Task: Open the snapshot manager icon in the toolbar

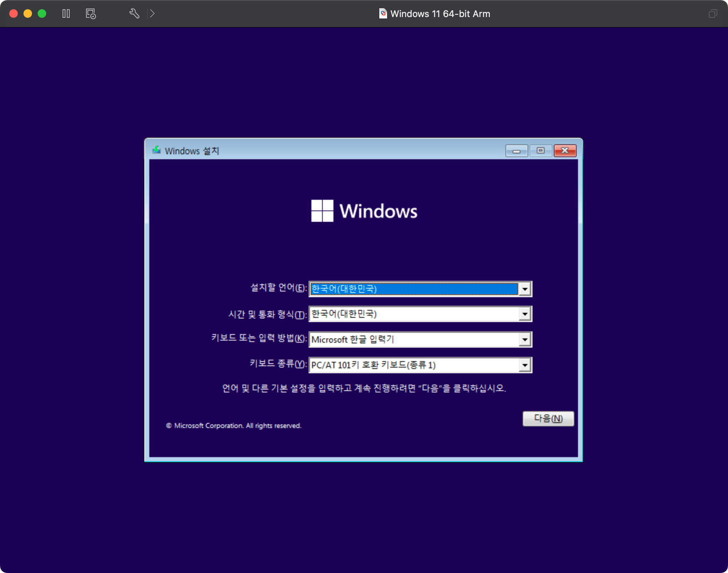Action: pos(91,14)
